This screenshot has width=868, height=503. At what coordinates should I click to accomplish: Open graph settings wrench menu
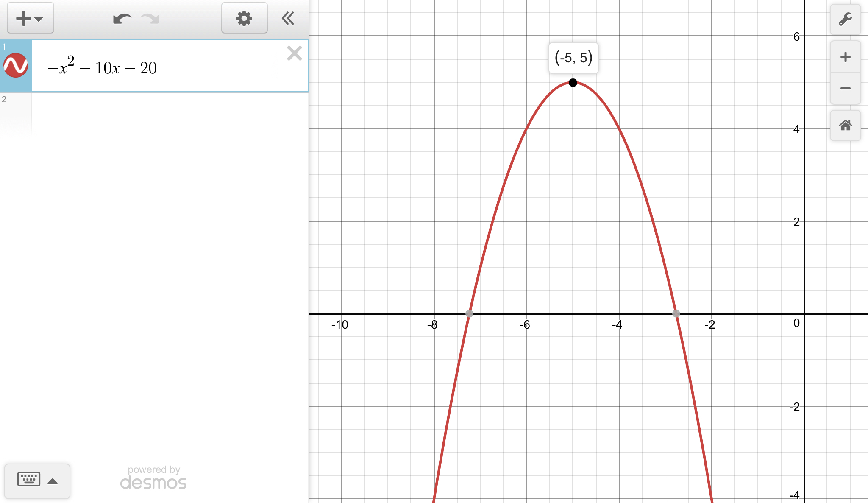click(x=845, y=20)
